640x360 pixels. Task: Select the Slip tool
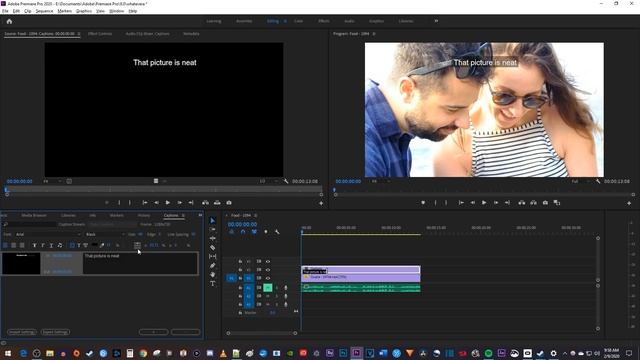tap(213, 256)
